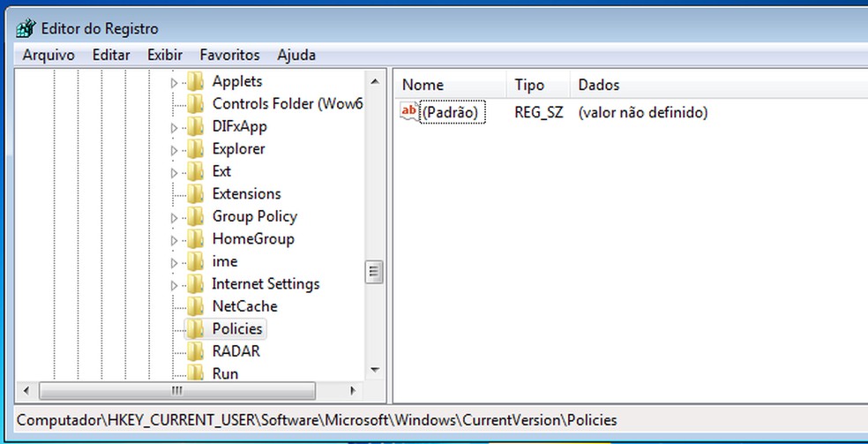Viewport: 868px width, 444px height.
Task: Click the NetCache folder icon
Action: point(196,306)
